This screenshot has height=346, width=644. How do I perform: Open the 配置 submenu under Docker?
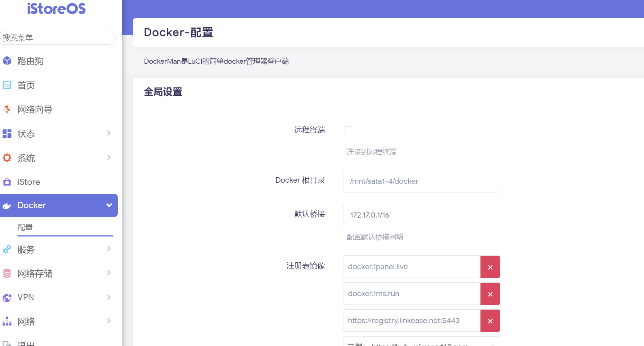[25, 227]
